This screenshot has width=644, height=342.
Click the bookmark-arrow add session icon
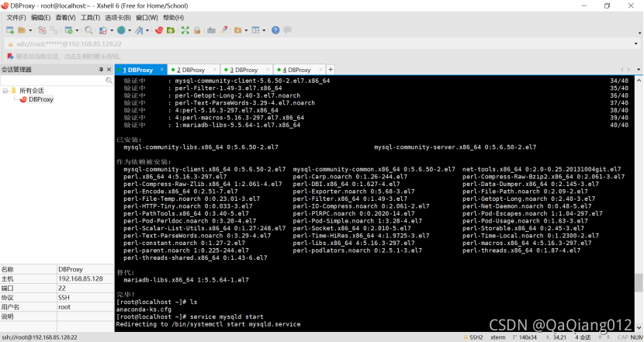10,57
